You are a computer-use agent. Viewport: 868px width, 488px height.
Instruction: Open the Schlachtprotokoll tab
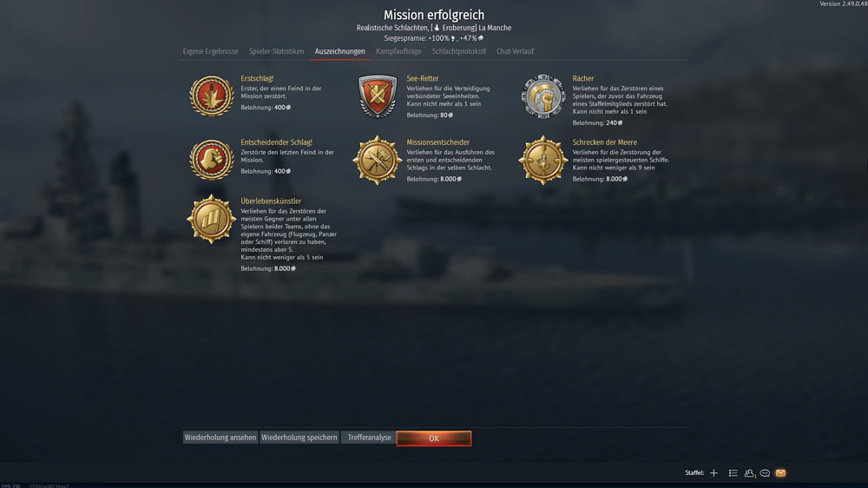coord(459,51)
